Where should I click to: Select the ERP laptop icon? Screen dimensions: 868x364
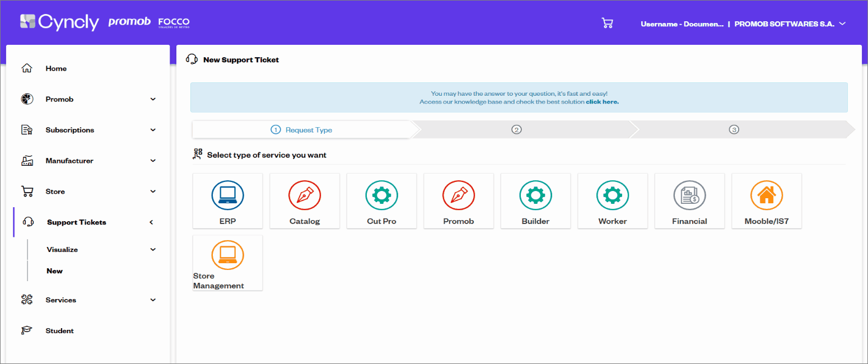(228, 195)
